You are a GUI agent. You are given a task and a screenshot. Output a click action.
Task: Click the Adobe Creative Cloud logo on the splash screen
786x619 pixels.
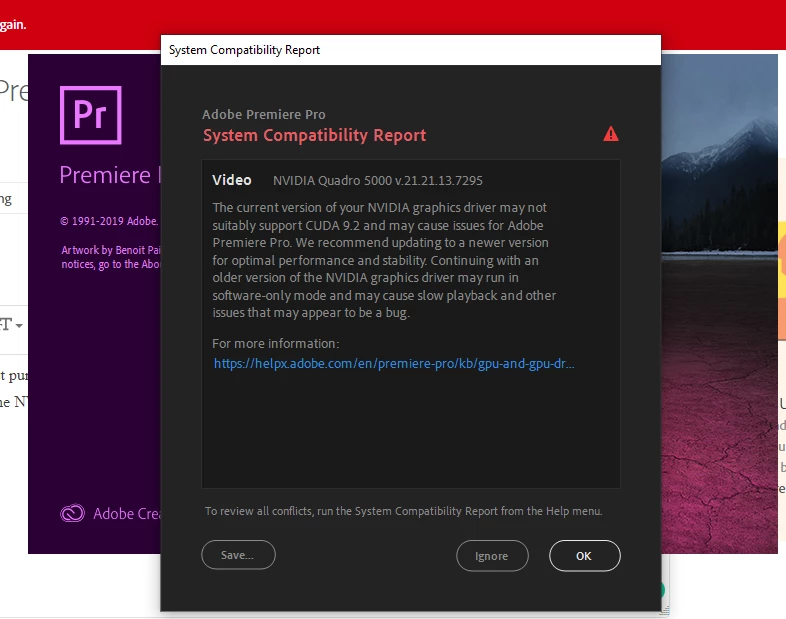(x=72, y=513)
